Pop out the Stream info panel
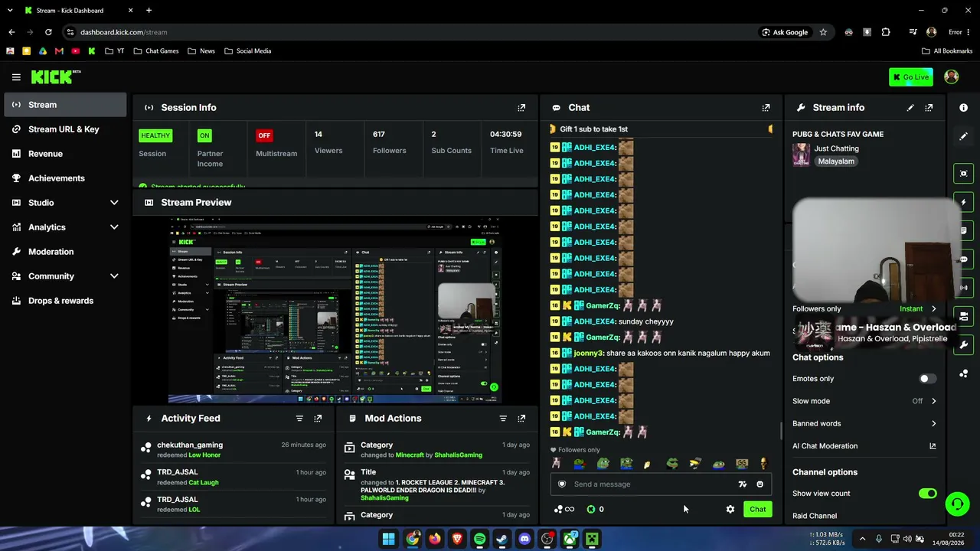 (x=929, y=108)
